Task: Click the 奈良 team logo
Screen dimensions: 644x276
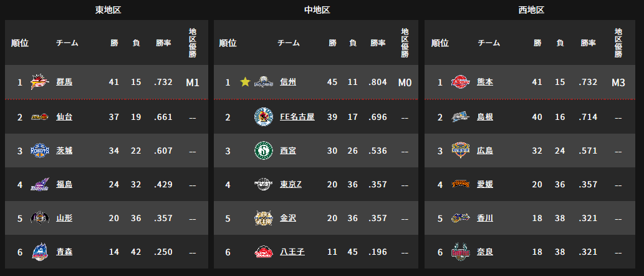Action: (460, 252)
